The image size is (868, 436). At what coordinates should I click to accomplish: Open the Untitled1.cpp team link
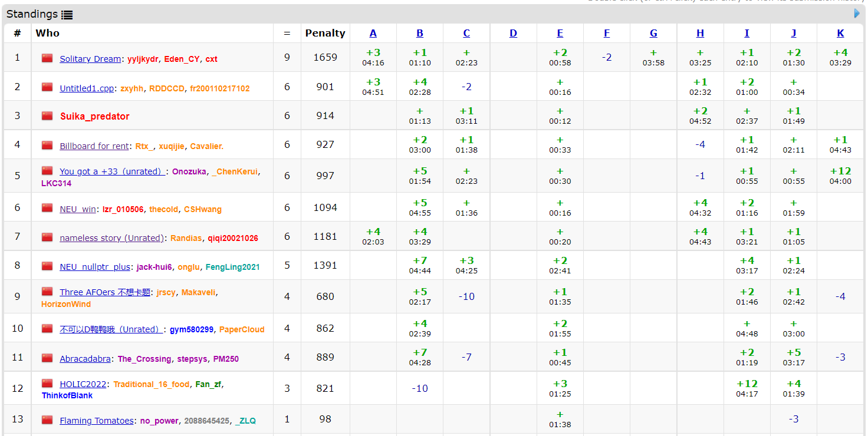87,88
